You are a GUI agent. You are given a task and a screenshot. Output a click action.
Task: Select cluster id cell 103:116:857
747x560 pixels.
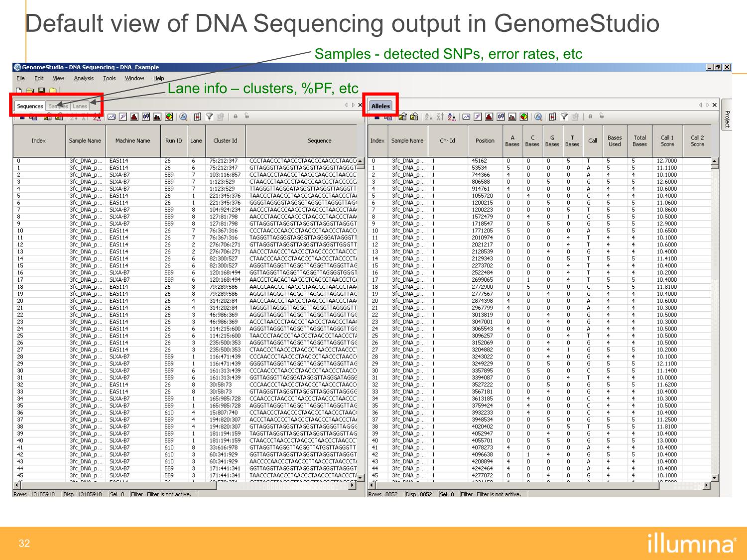(x=225, y=175)
